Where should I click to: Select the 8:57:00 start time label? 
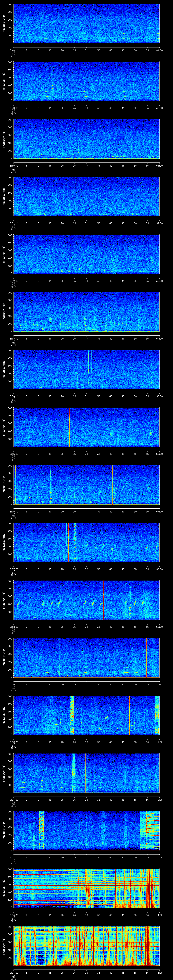(14, 569)
